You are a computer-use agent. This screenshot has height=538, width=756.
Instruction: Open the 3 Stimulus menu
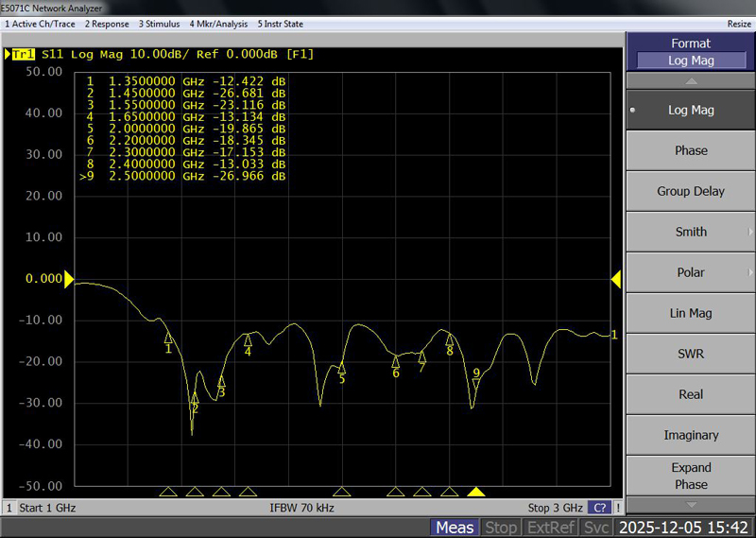[160, 24]
